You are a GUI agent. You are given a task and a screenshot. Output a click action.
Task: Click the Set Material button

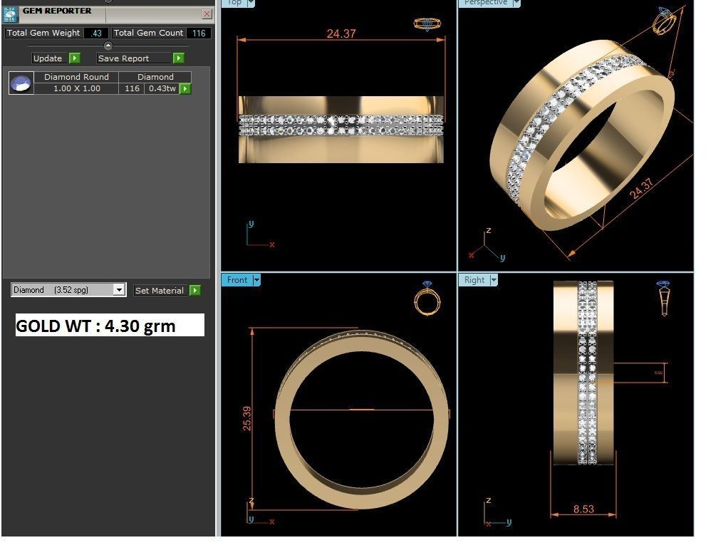160,290
